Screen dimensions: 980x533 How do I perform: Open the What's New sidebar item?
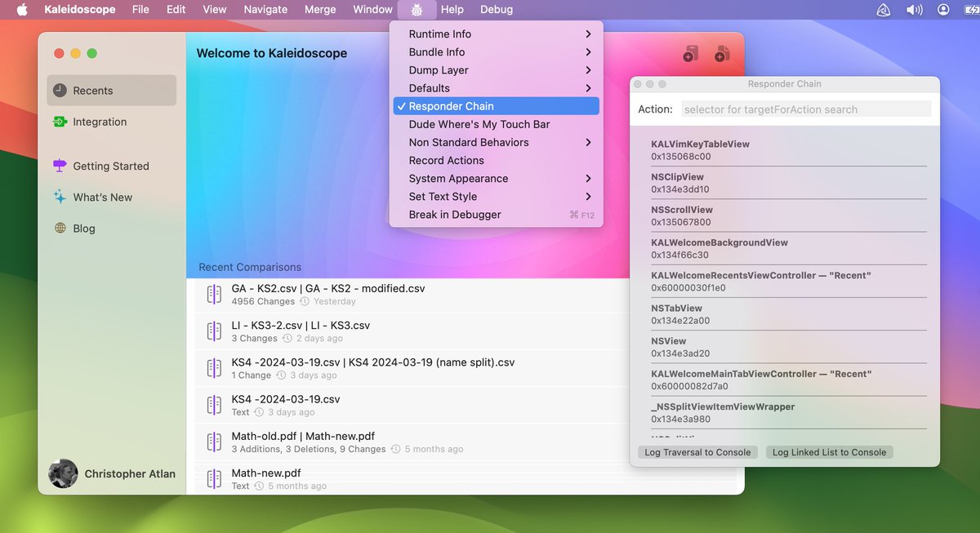112,197
